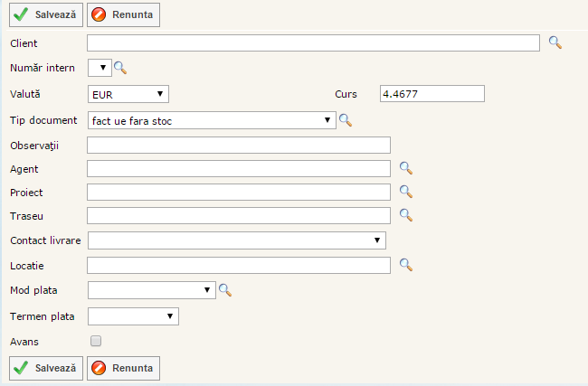Click into the Observații text field
This screenshot has width=588, height=386.
(x=239, y=145)
